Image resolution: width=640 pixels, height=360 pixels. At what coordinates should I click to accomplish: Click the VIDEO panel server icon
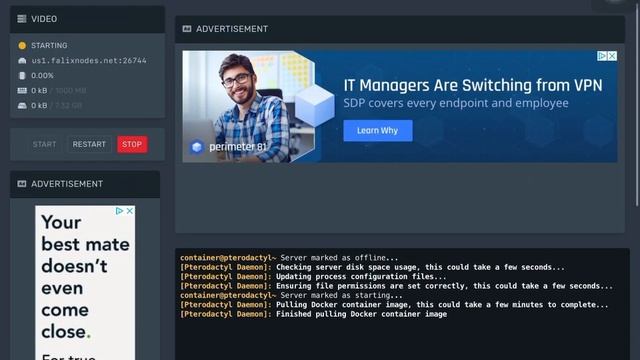click(22, 19)
